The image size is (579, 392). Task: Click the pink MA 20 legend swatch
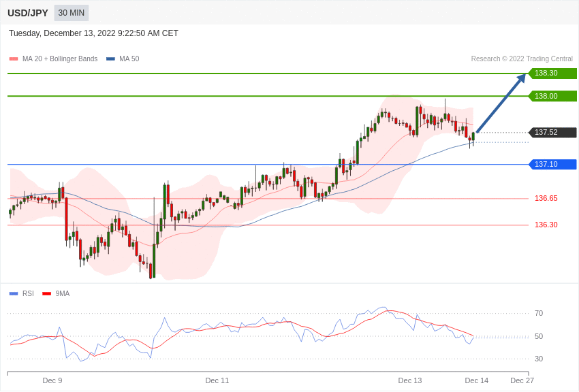14,59
